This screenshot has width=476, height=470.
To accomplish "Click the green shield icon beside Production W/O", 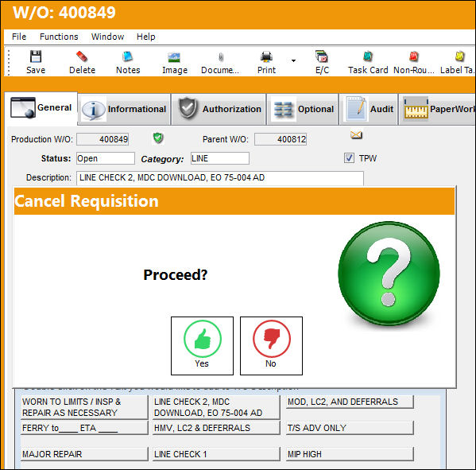I will [158, 138].
